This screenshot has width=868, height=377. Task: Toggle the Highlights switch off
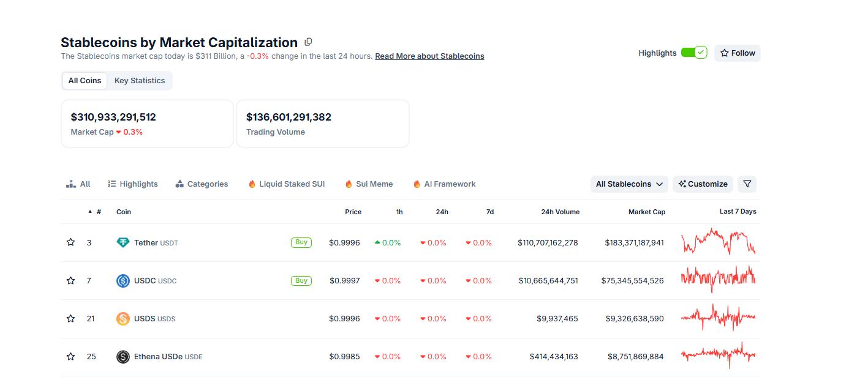tap(694, 53)
